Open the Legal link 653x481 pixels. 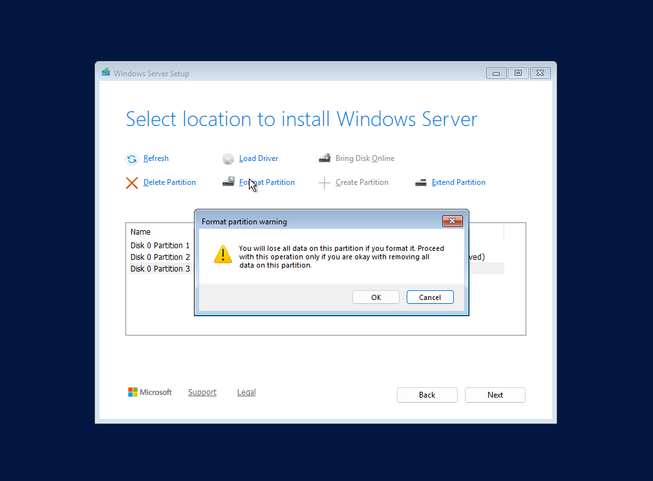pyautogui.click(x=247, y=392)
